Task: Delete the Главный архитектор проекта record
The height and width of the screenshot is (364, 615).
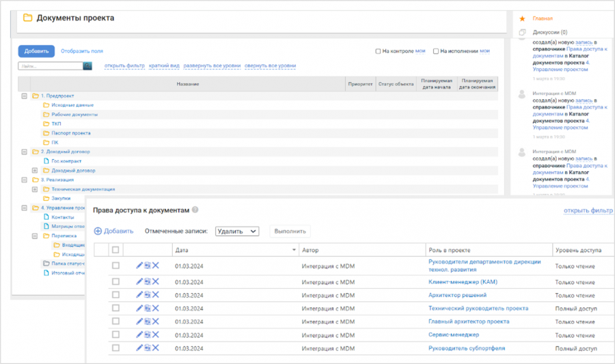Action: pos(156,321)
